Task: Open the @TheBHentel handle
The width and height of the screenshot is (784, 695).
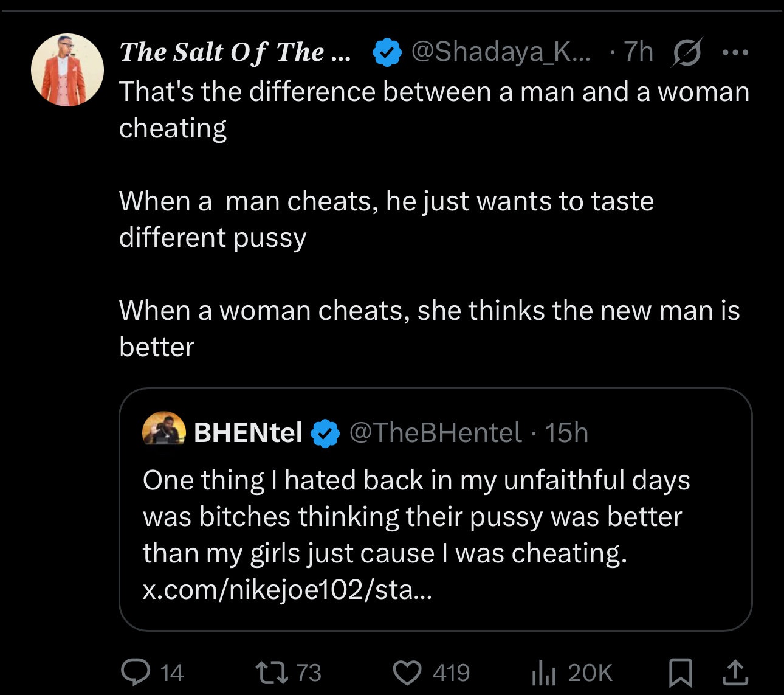Action: pos(435,433)
